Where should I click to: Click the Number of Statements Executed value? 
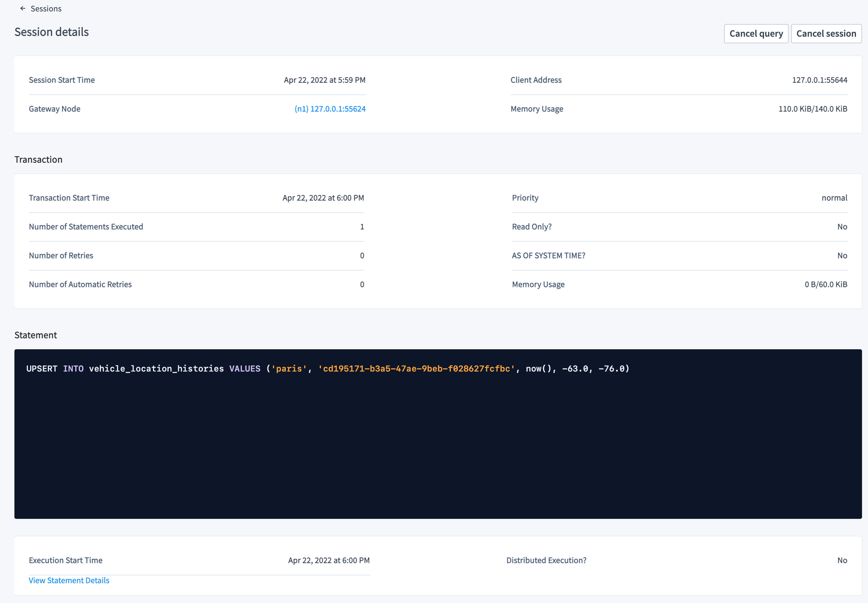[x=362, y=226]
